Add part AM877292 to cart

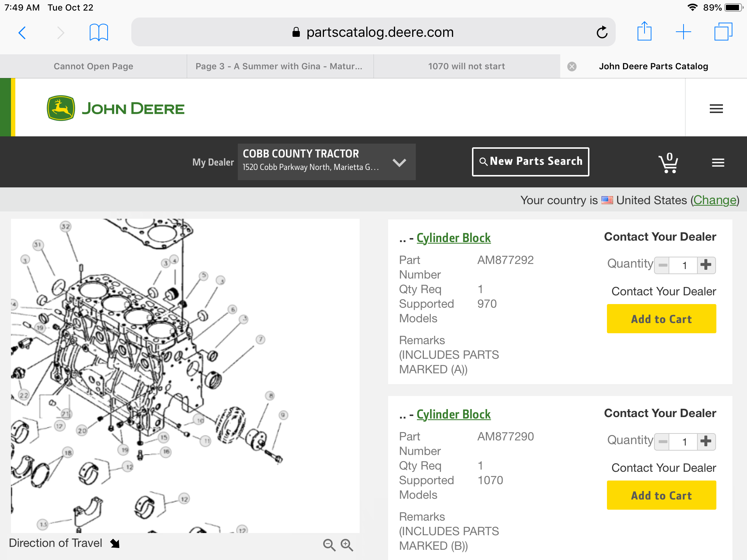click(x=661, y=319)
